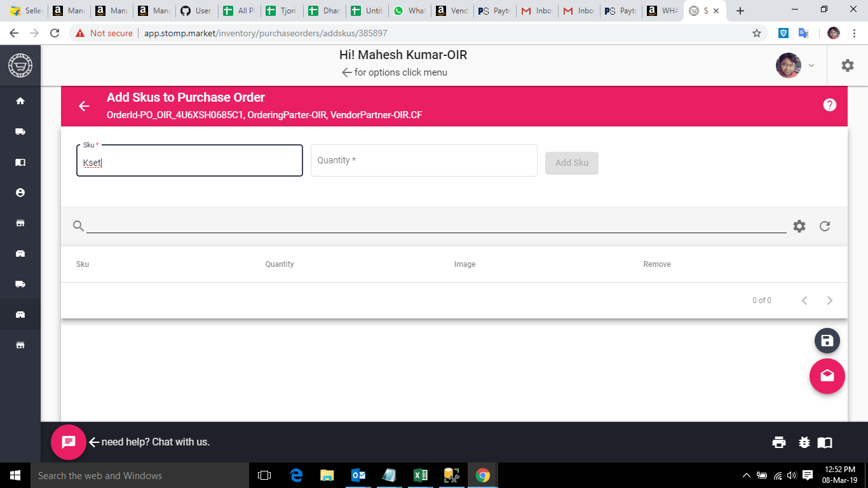Click the Quantity input field

pyautogui.click(x=424, y=160)
